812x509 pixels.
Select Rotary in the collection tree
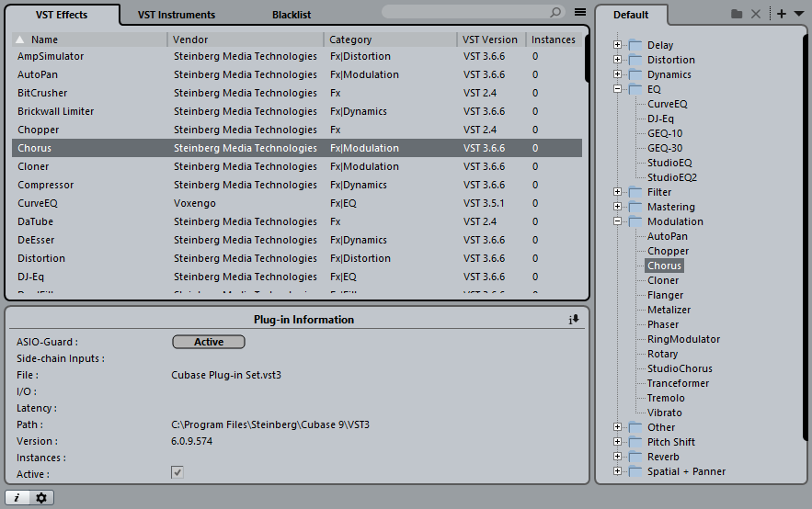662,354
